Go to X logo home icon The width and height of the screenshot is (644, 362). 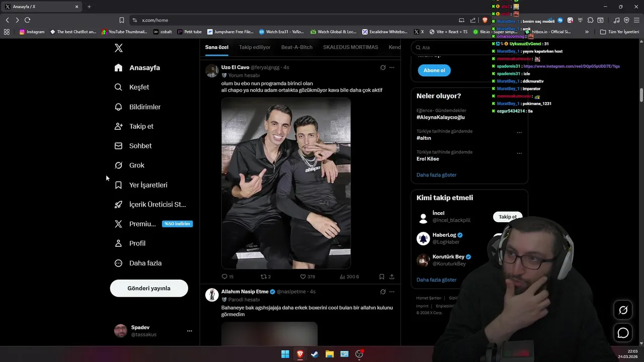119,48
